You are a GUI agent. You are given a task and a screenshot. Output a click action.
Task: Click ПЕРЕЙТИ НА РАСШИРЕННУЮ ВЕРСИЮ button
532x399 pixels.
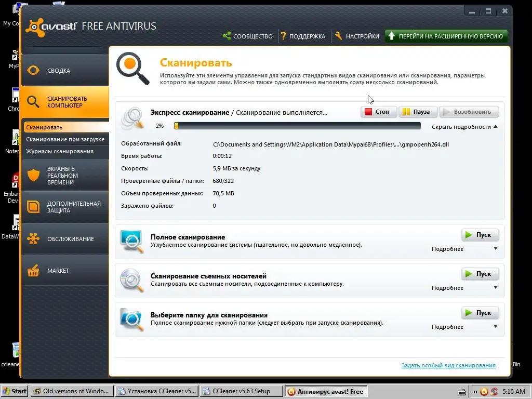pyautogui.click(x=446, y=36)
